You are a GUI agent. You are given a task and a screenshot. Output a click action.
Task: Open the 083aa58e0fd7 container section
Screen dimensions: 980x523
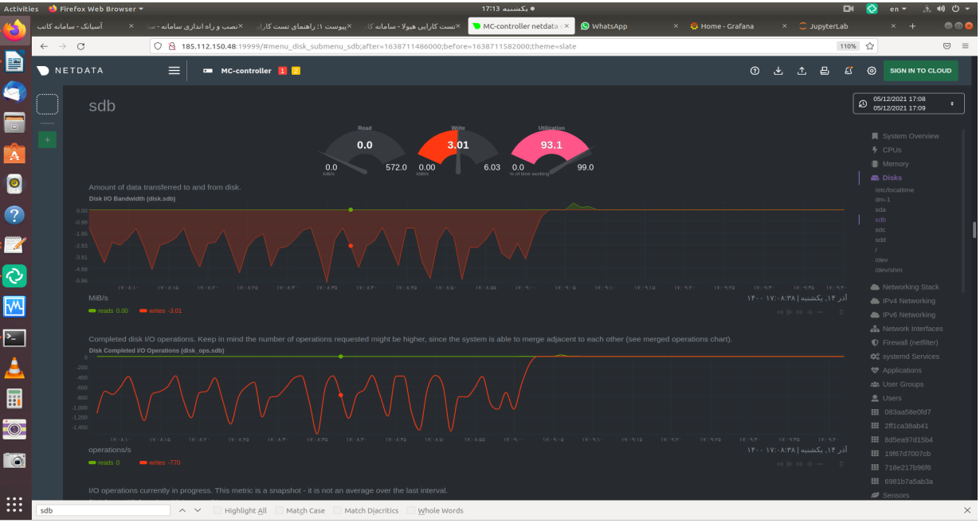pyautogui.click(x=900, y=412)
